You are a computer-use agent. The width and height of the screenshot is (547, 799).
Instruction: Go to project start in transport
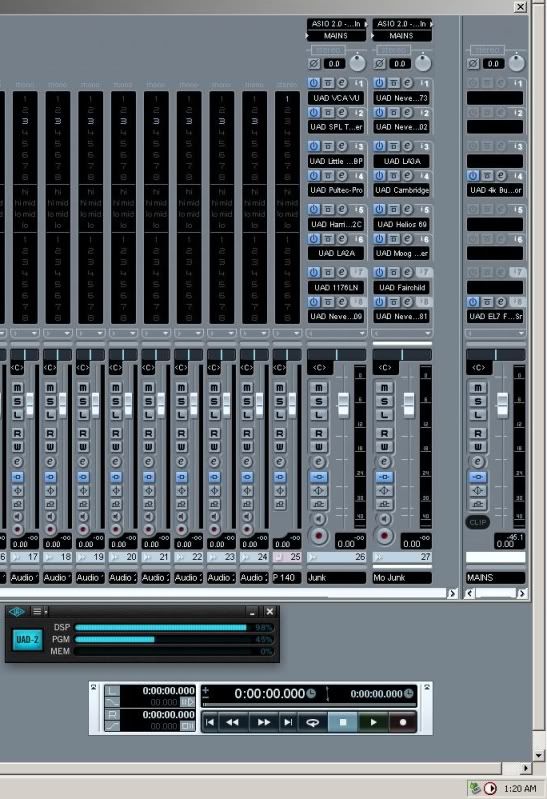point(210,722)
